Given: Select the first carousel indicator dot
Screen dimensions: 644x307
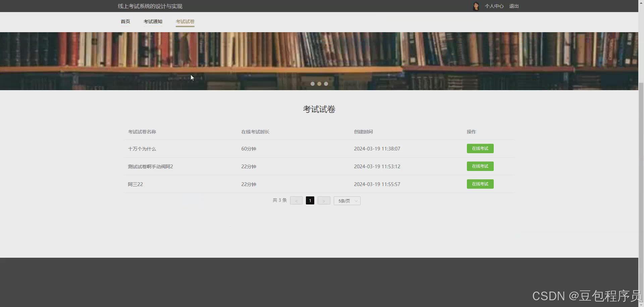Looking at the screenshot, I should pos(312,84).
